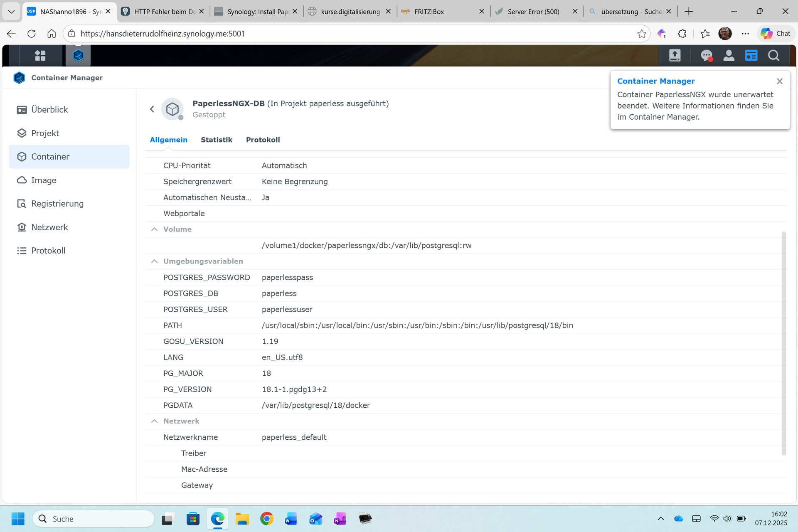
Task: Open DSM notifications chat bubble icon
Action: [706, 55]
